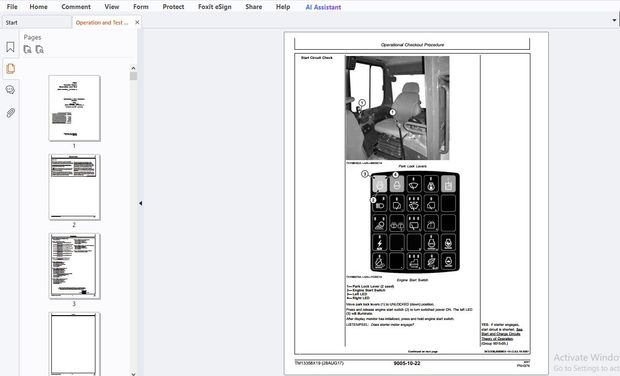Open the Bookmarks panel icon
620x376 pixels.
pyautogui.click(x=10, y=47)
